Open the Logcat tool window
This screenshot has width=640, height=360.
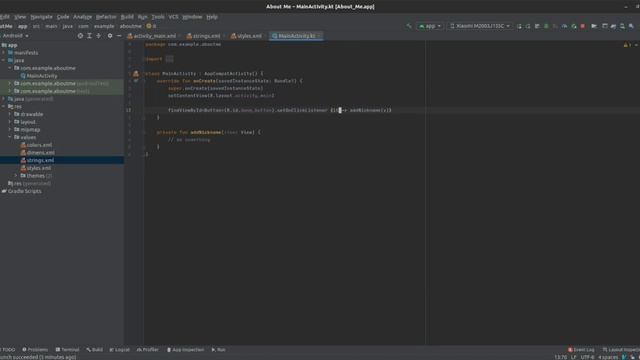point(120,350)
